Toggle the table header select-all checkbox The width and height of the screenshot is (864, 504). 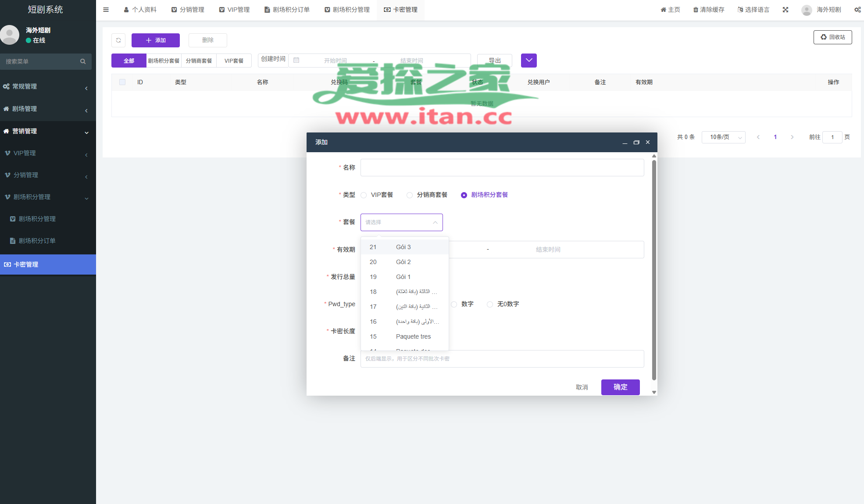point(122,82)
